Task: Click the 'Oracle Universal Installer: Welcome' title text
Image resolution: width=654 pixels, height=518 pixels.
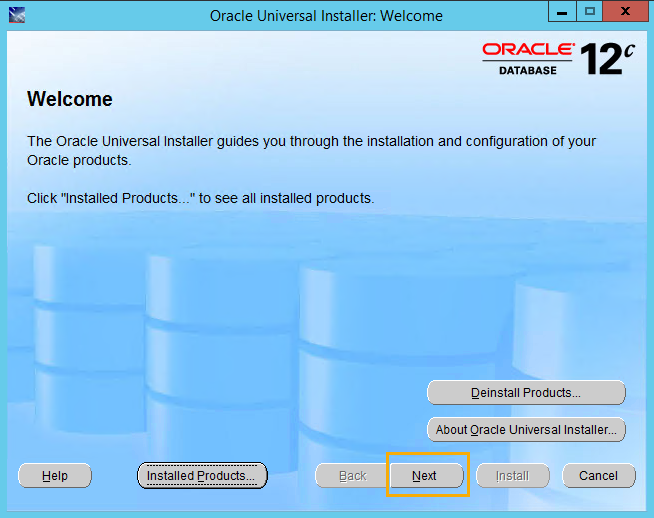Action: pos(326,16)
